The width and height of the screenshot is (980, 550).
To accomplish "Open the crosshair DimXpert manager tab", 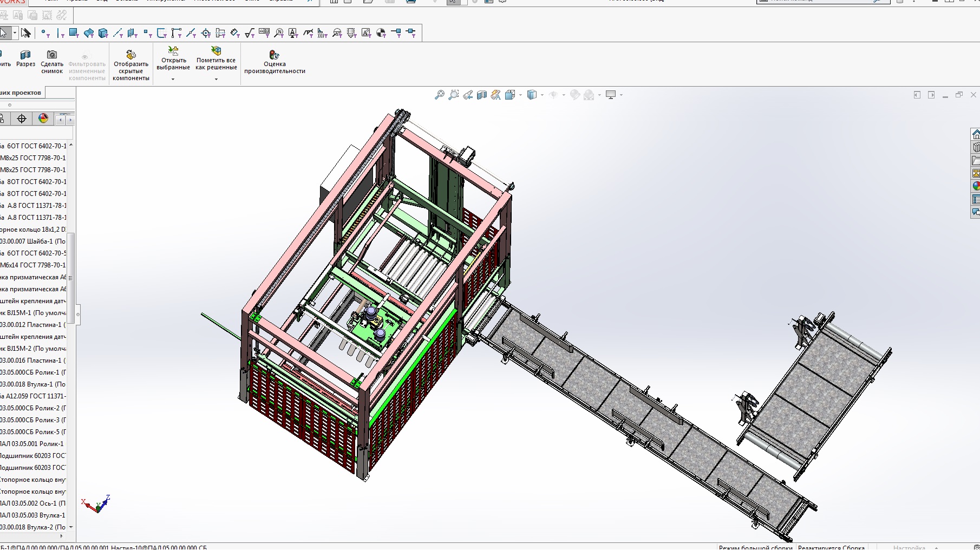I will (x=22, y=119).
